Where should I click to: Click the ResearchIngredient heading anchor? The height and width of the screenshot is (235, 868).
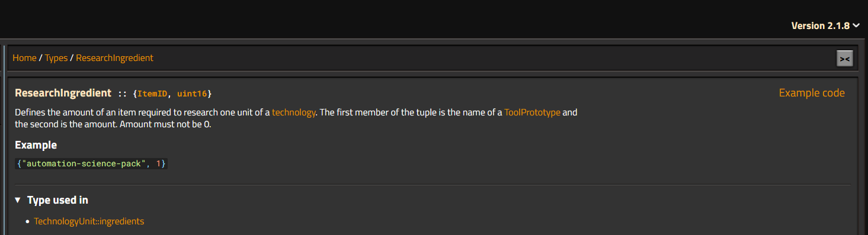pos(63,93)
